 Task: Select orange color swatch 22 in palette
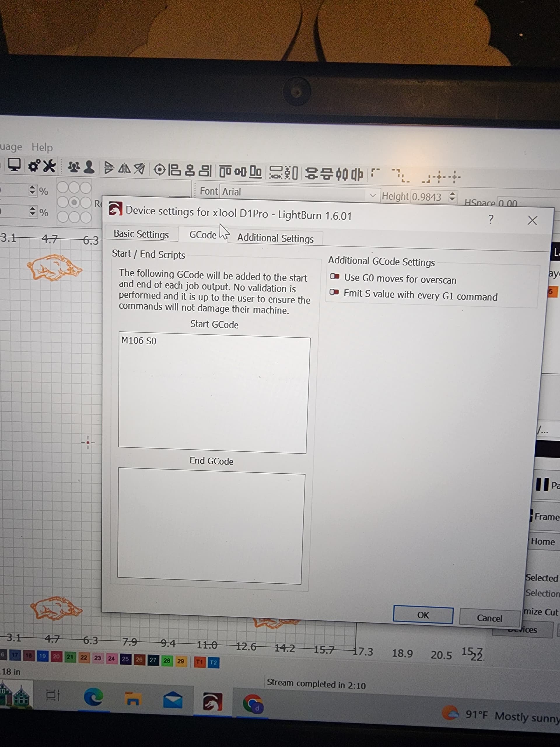84,657
